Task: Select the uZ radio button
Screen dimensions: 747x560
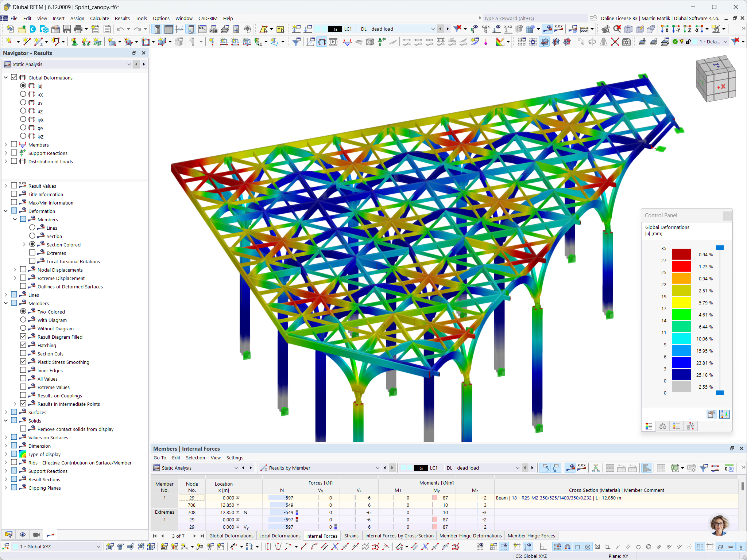Action: click(x=23, y=111)
